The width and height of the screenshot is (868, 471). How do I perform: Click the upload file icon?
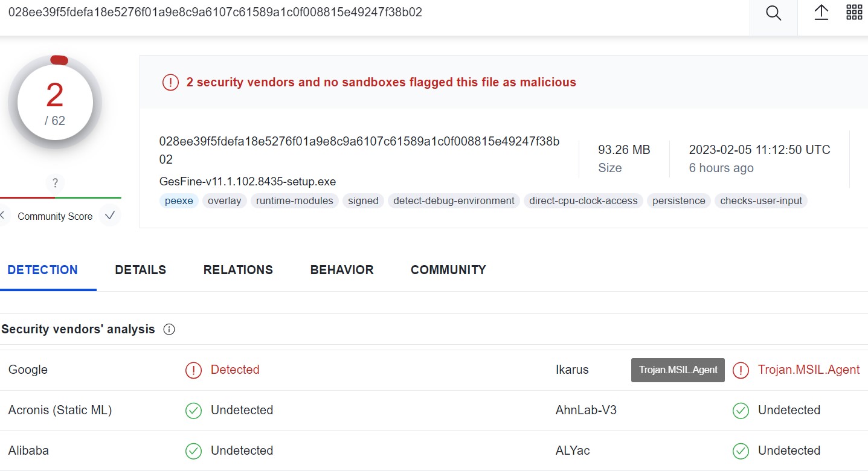pos(821,13)
